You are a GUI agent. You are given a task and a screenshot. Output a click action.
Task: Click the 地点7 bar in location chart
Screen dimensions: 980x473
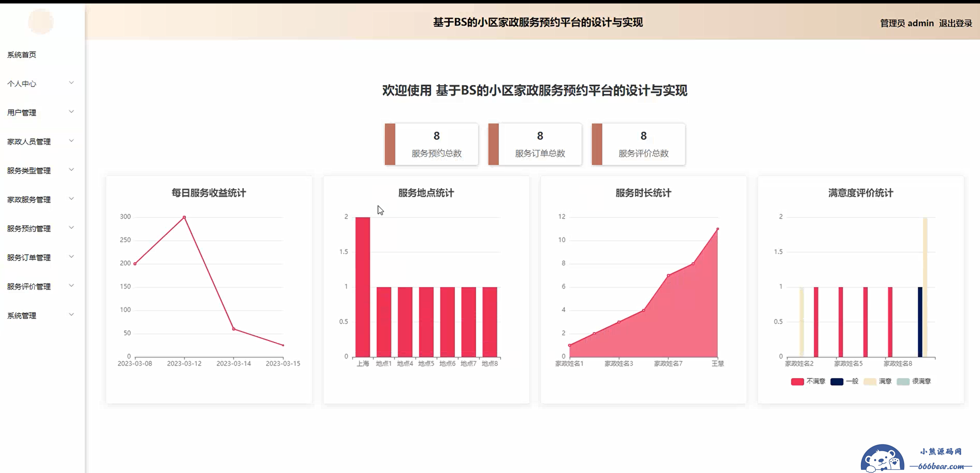pyautogui.click(x=469, y=322)
